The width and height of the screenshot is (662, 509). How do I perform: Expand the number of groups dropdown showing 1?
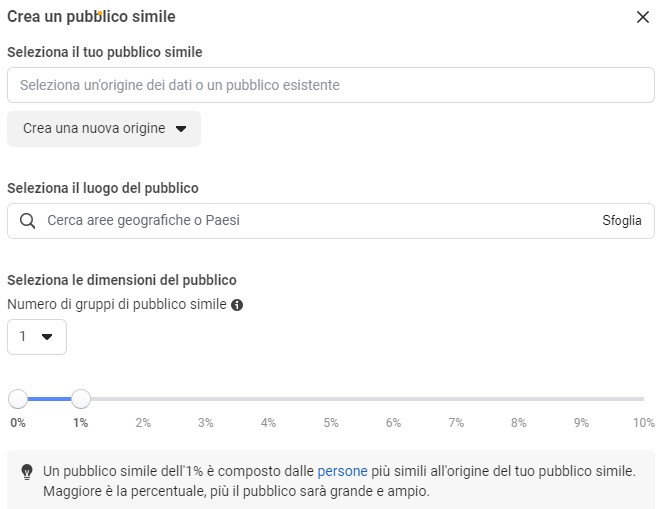pos(37,337)
